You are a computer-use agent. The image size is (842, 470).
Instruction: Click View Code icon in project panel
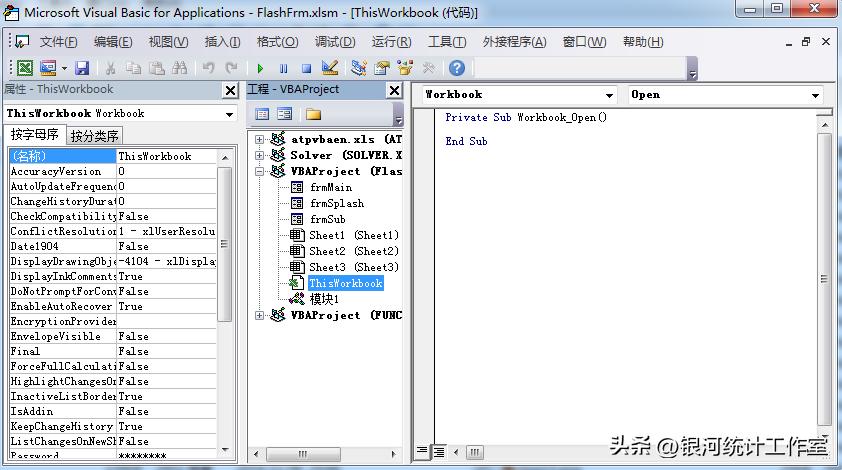262,114
